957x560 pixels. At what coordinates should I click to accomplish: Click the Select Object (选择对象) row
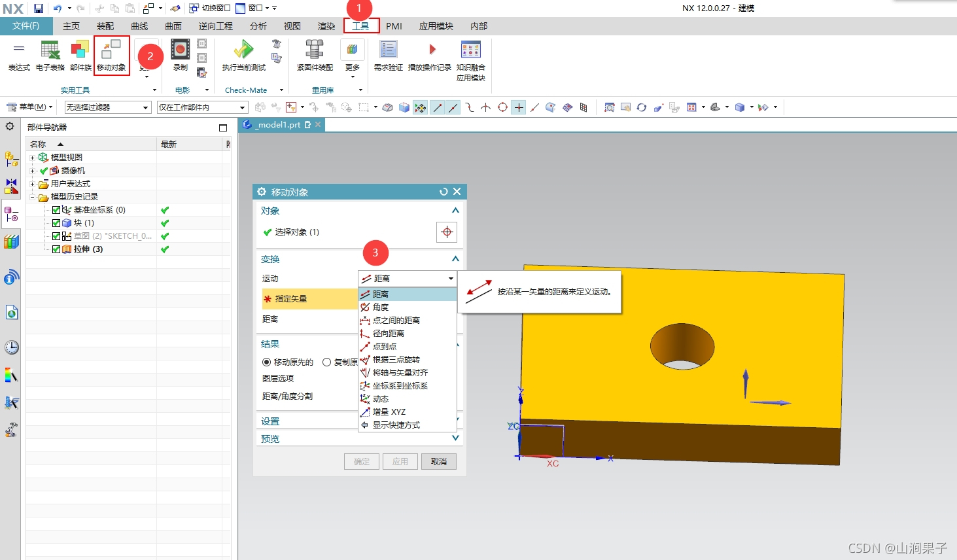point(349,232)
